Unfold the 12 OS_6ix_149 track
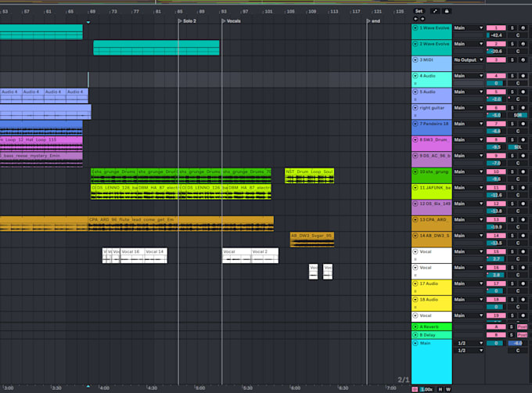This screenshot has height=393, width=532. [415, 204]
